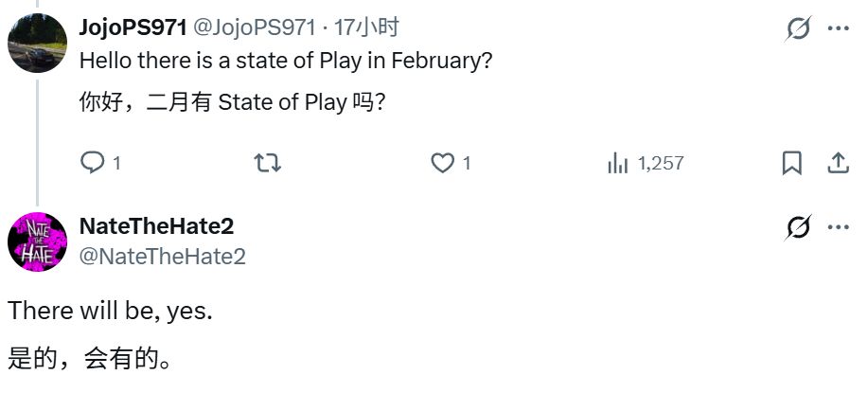Screen dimensions: 868x393
Task: Click the "你好，二月有 State of Play 吗?" text
Action: pyautogui.click(x=232, y=102)
